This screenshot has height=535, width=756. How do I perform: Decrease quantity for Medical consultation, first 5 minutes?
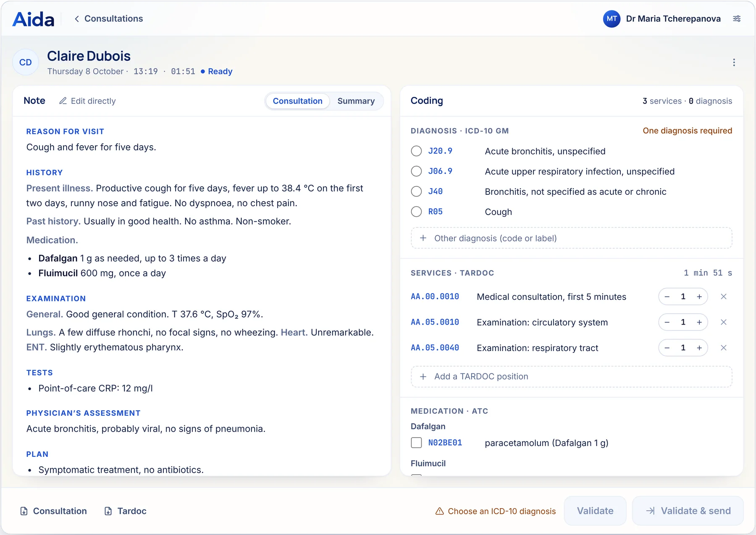667,296
